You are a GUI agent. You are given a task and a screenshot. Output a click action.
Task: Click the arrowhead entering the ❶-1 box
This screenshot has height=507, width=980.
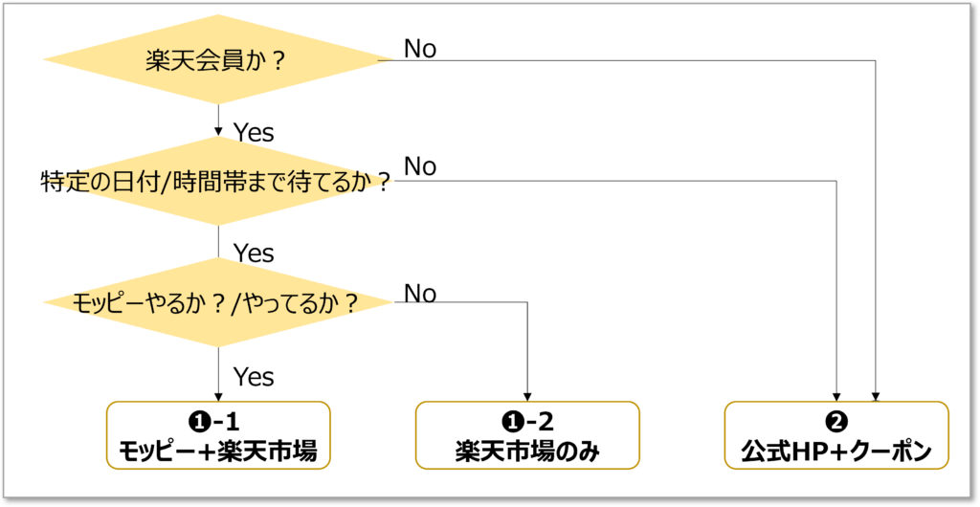219,395
